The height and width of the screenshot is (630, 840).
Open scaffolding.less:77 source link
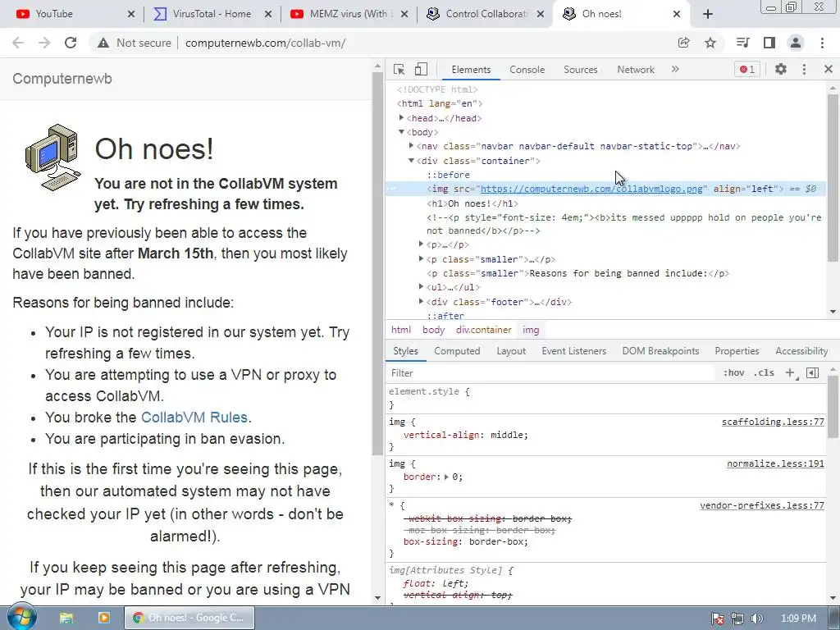click(x=773, y=422)
